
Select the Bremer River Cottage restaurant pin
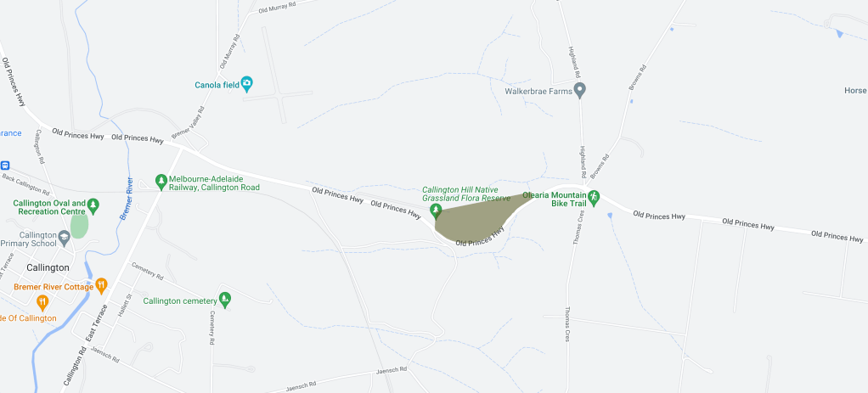(101, 285)
